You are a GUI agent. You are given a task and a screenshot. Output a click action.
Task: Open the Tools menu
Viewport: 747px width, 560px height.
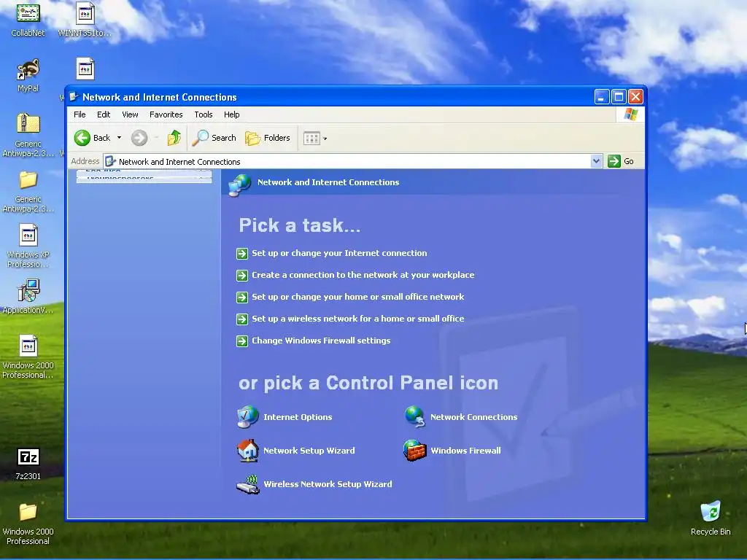tap(204, 114)
